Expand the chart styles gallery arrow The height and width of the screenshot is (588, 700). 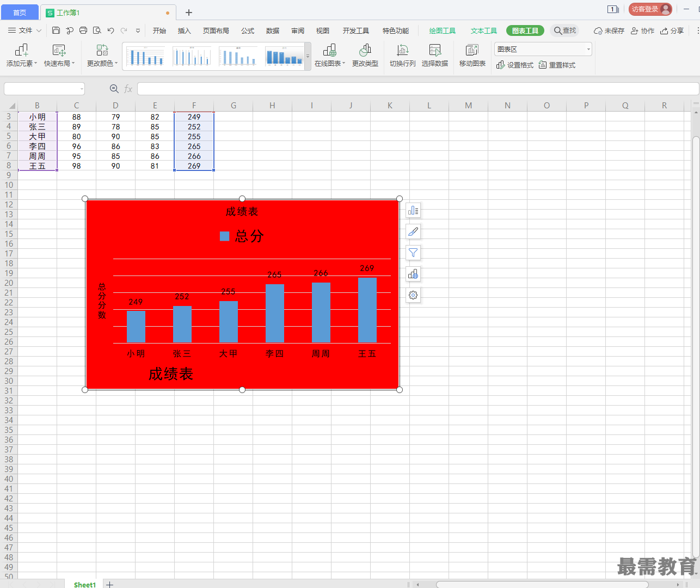click(x=308, y=56)
